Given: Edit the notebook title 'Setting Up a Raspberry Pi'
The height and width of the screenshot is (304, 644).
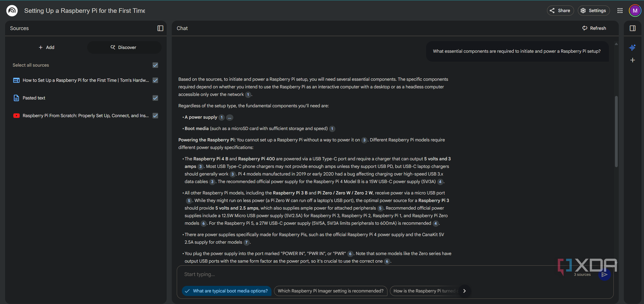Looking at the screenshot, I should click(x=85, y=11).
